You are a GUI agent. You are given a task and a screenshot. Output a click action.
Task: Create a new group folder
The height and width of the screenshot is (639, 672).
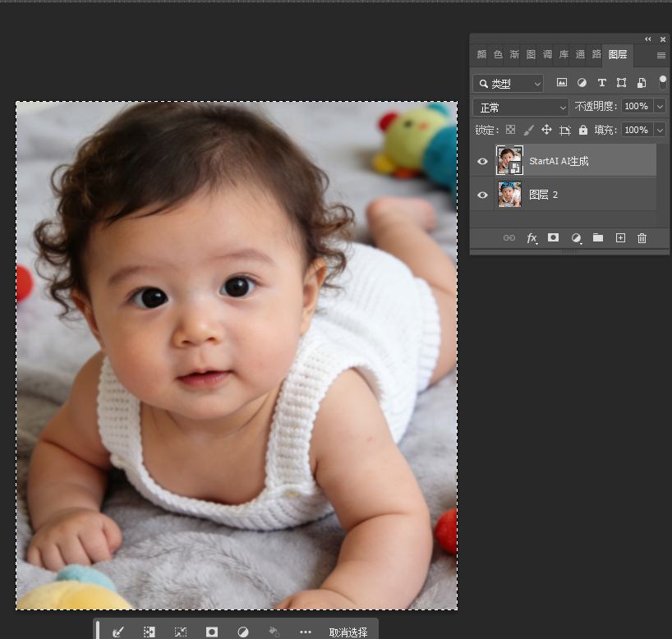pyautogui.click(x=598, y=237)
